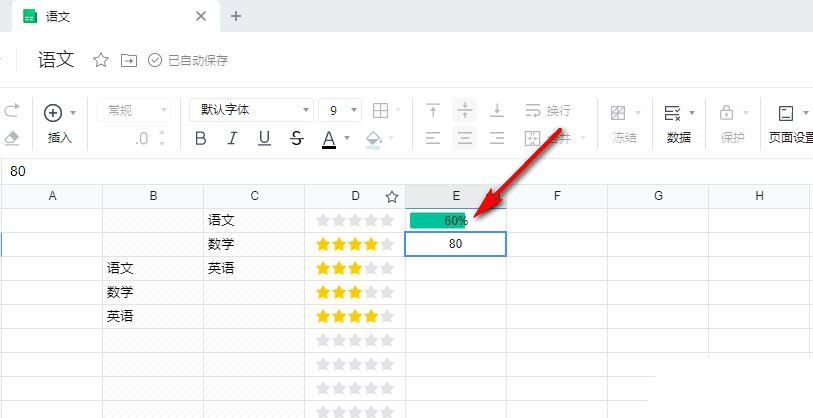
Task: Apply strikethrough to text
Action: [296, 139]
